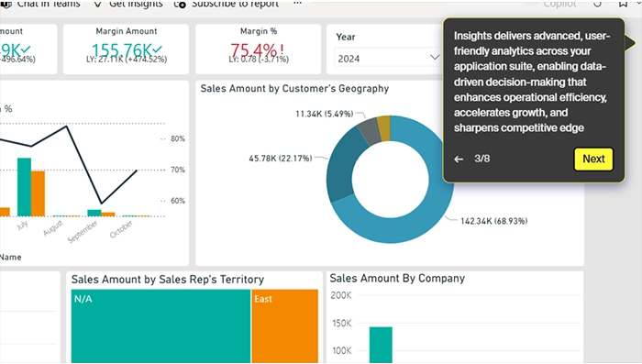The height and width of the screenshot is (364, 642).
Task: Click the LY: 0.78 (-3.71%) text
Action: pos(259,60)
